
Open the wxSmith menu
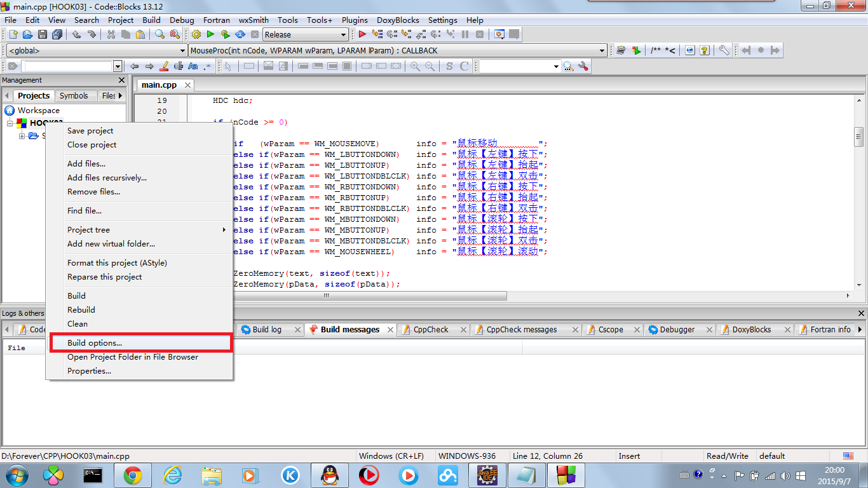point(254,20)
